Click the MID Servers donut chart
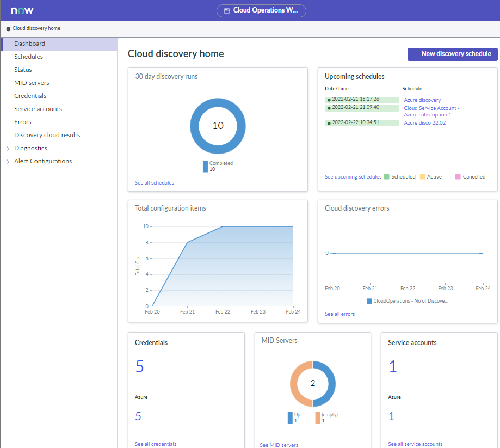Image resolution: width=500 pixels, height=448 pixels. tap(312, 384)
